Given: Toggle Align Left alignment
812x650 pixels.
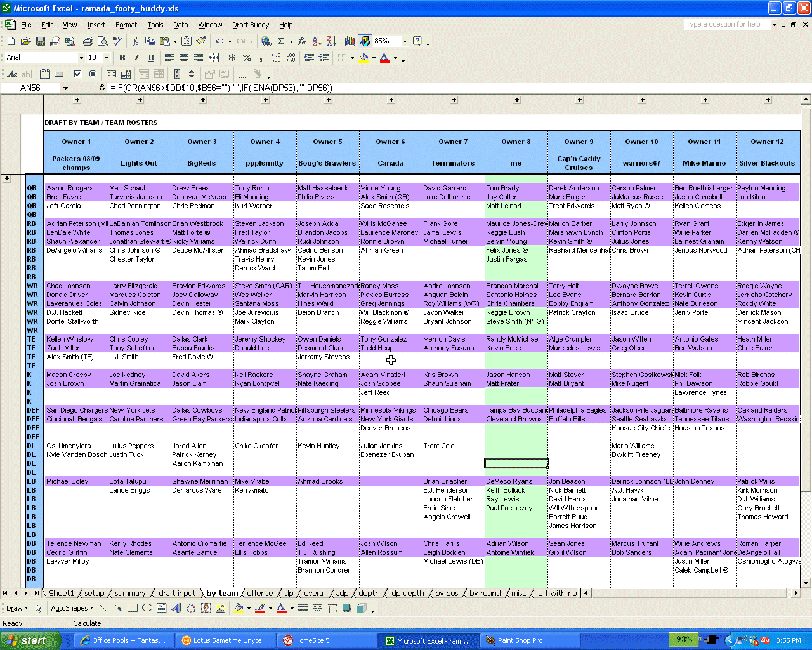Looking at the screenshot, I should click(x=169, y=58).
